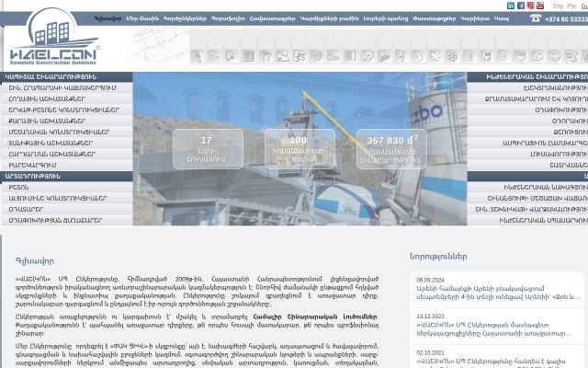Viewport: 588px width, 368px height.
Task: Open ԻՆԺԵՆԵՐԱԿԱՆ ՍՊԱՍԱՐԿՈՒՄ in right menu
Action: click(527, 221)
